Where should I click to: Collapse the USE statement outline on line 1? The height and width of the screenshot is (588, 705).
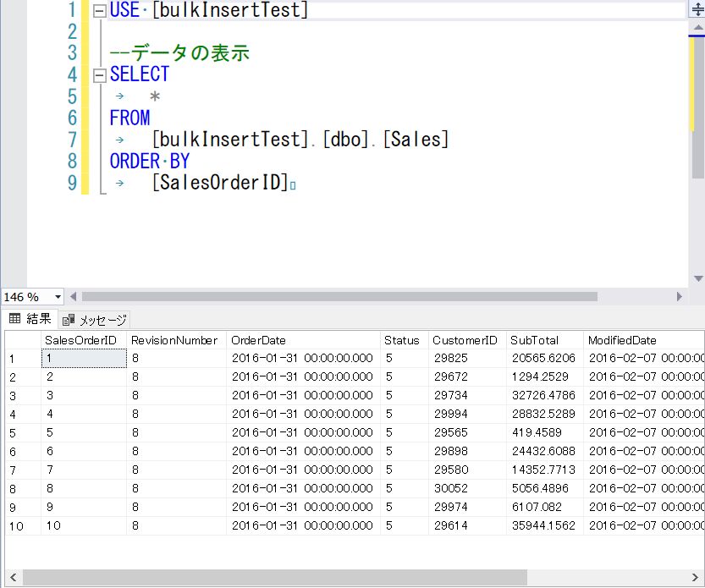pos(99,10)
